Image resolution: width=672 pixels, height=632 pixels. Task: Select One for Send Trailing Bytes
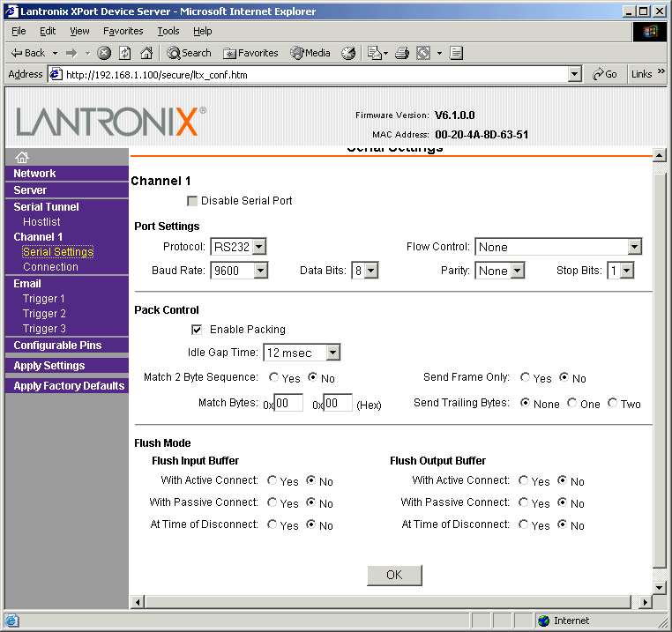point(571,403)
